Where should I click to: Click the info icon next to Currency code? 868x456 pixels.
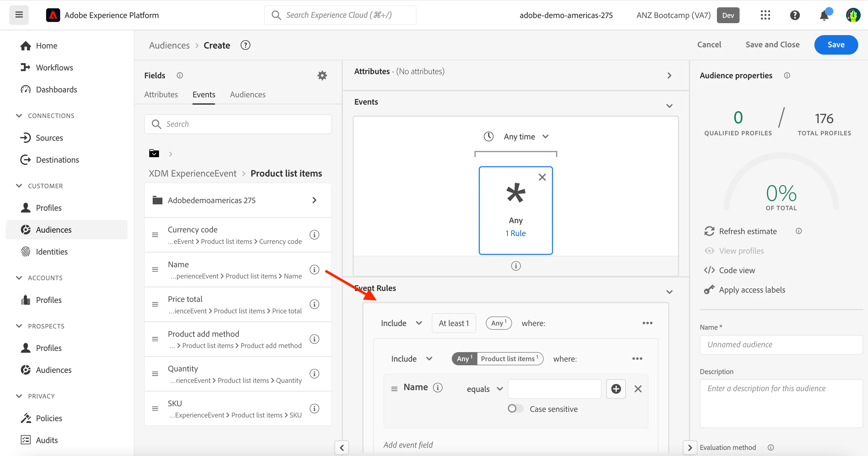pyautogui.click(x=314, y=235)
